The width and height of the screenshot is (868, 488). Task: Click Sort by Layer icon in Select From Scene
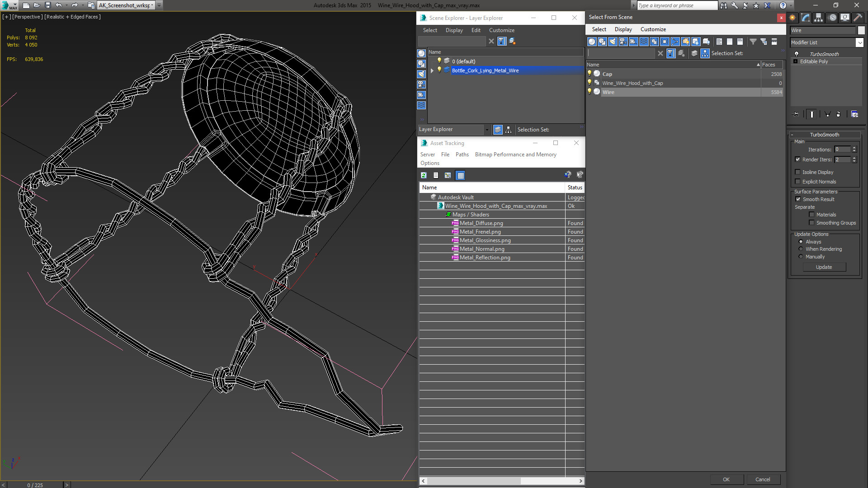point(694,53)
